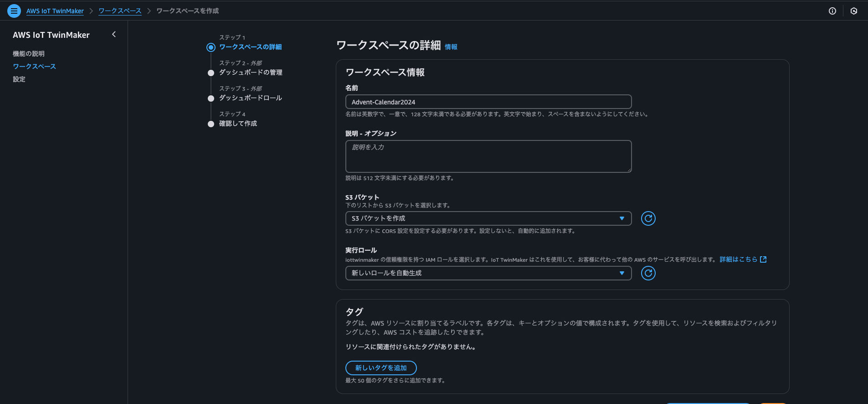Open 設定 in sidebar
Screen dimensions: 868x404
click(19, 79)
